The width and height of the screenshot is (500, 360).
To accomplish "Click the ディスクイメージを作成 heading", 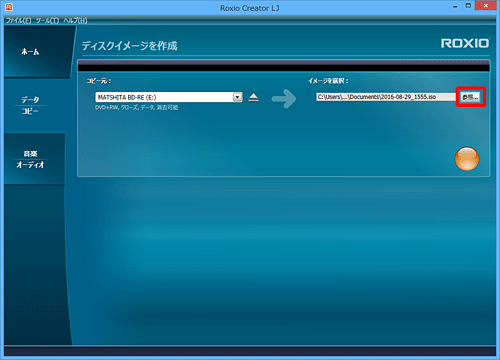I will 130,46.
